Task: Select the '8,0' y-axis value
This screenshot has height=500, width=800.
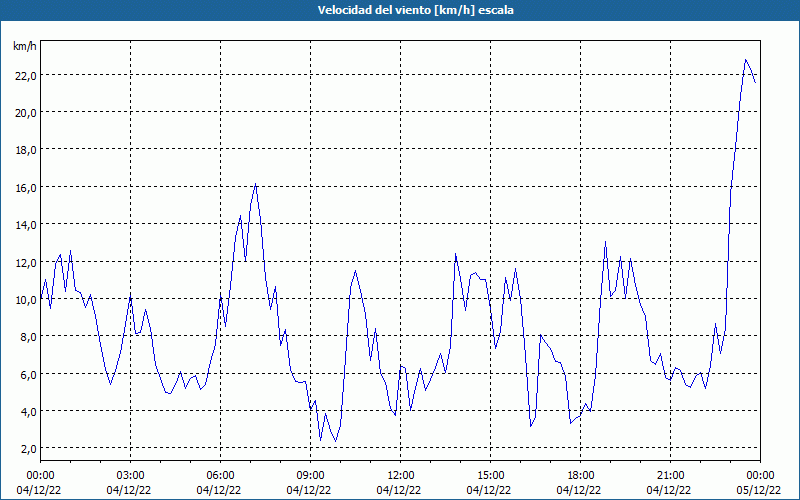Action: [x=28, y=337]
